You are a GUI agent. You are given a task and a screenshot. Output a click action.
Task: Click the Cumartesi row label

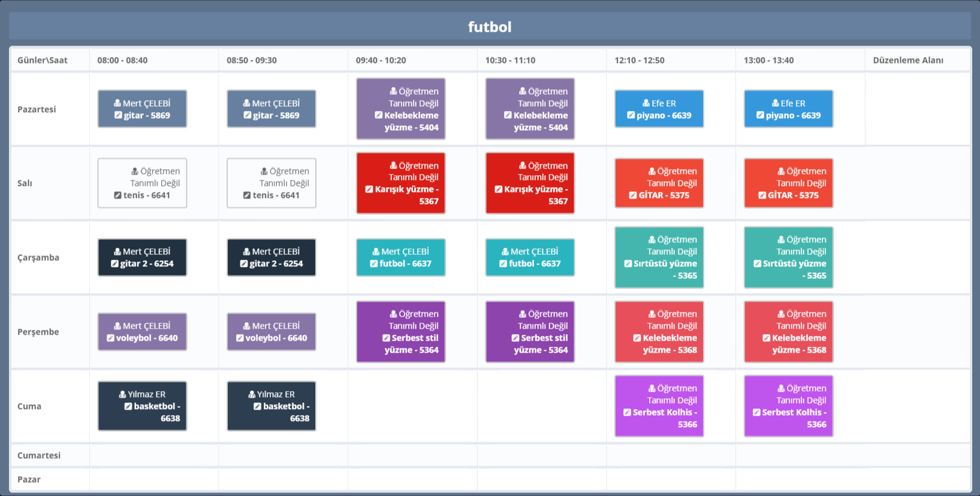[x=39, y=455]
